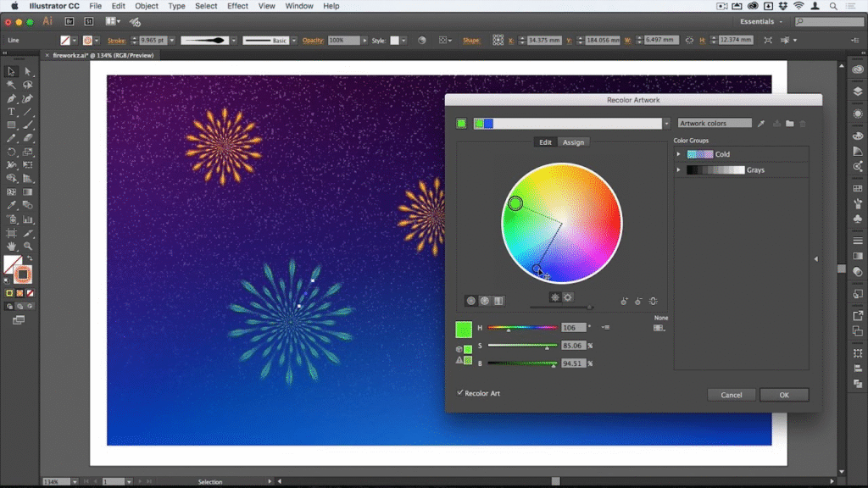Switch to the Assign tab
This screenshot has height=488, width=868.
tap(574, 141)
